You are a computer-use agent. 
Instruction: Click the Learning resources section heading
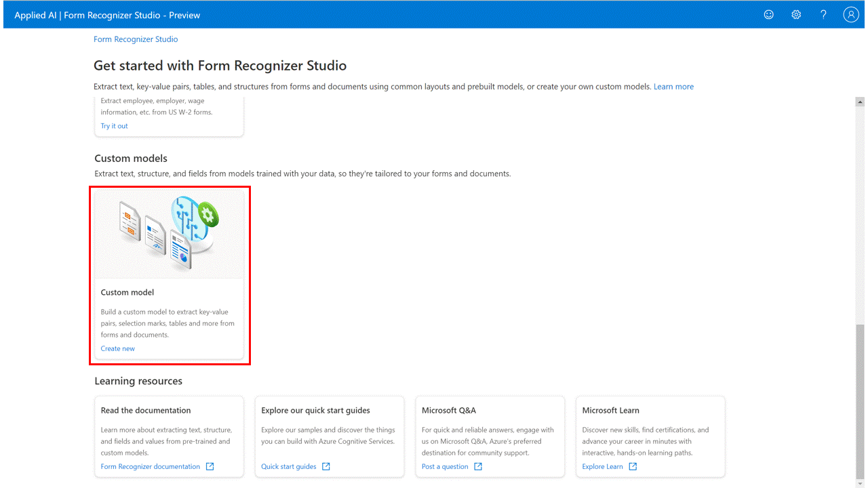pos(138,382)
